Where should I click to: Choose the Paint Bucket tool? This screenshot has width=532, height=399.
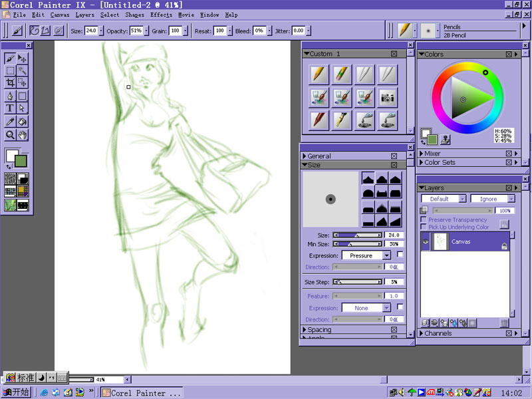click(23, 122)
